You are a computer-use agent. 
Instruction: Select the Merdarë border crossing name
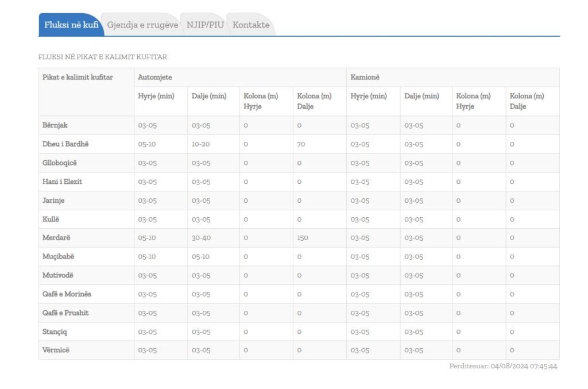click(x=56, y=238)
